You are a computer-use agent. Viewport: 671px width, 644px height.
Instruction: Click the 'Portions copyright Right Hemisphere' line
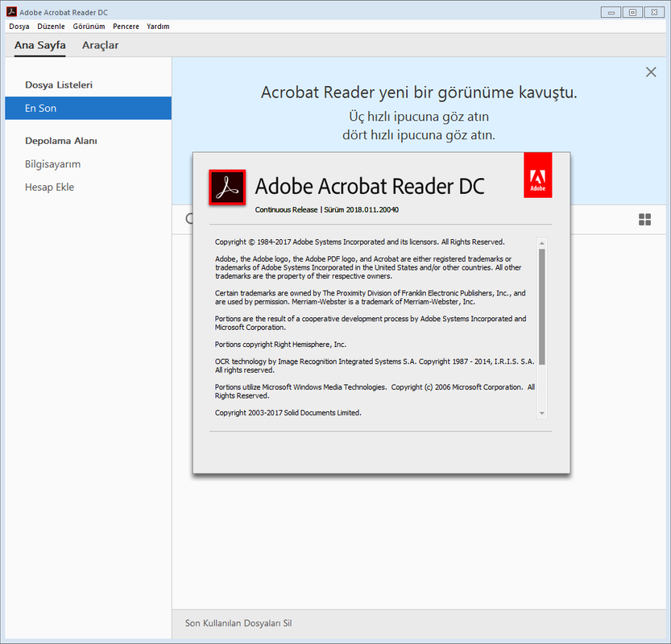(280, 345)
